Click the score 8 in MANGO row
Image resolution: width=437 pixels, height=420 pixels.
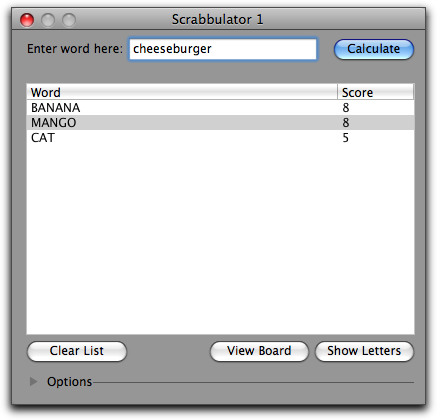coord(346,123)
